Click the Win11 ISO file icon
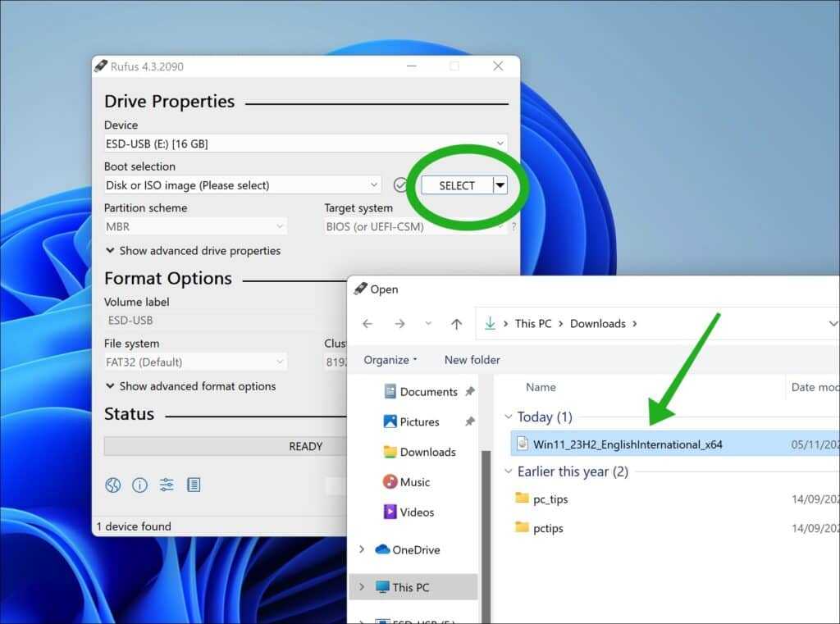The width and height of the screenshot is (840, 624). coord(523,444)
